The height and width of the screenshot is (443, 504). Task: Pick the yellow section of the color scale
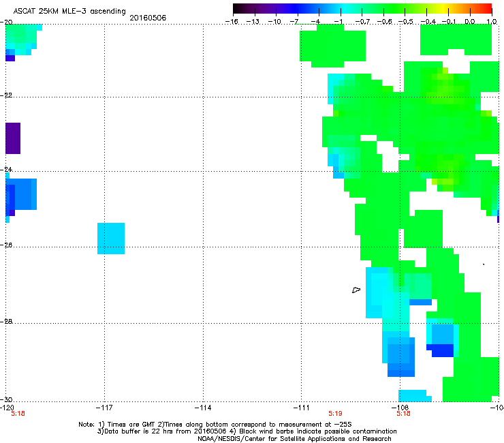click(x=443, y=9)
